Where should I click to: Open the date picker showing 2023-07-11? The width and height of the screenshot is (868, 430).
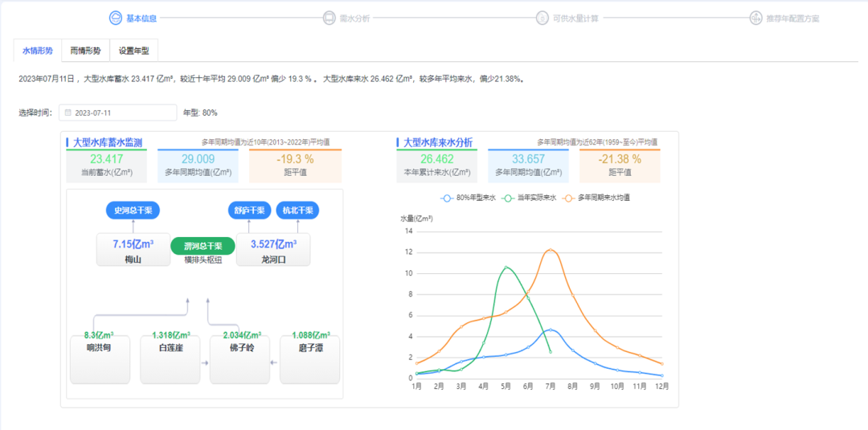118,113
